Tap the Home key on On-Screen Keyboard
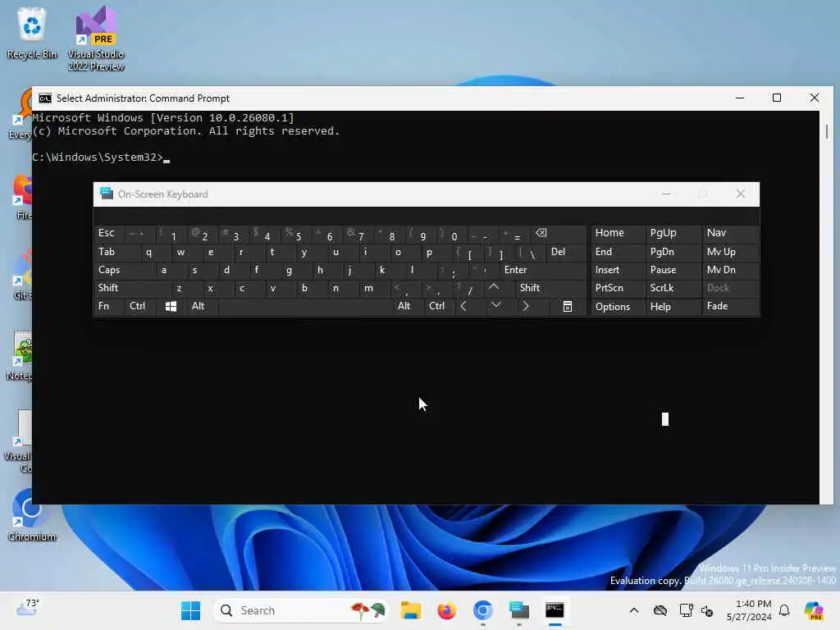The width and height of the screenshot is (840, 630). coord(617,233)
